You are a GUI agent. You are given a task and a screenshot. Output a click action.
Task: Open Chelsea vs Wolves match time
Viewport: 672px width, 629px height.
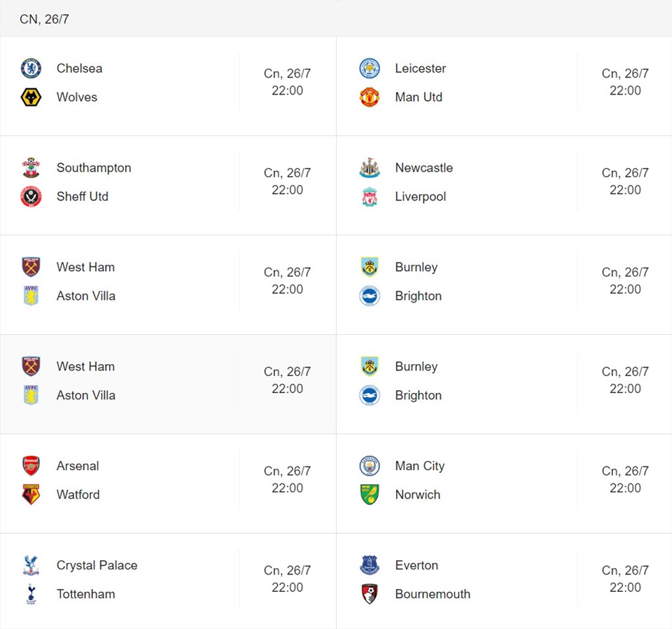[x=287, y=82]
